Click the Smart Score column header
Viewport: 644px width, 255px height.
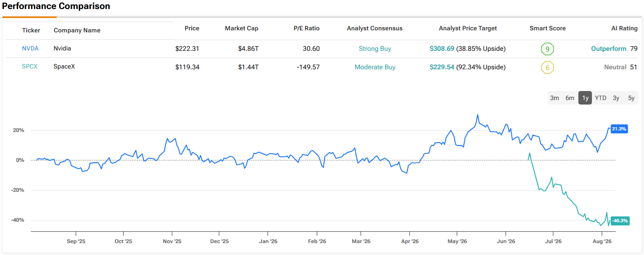548,28
